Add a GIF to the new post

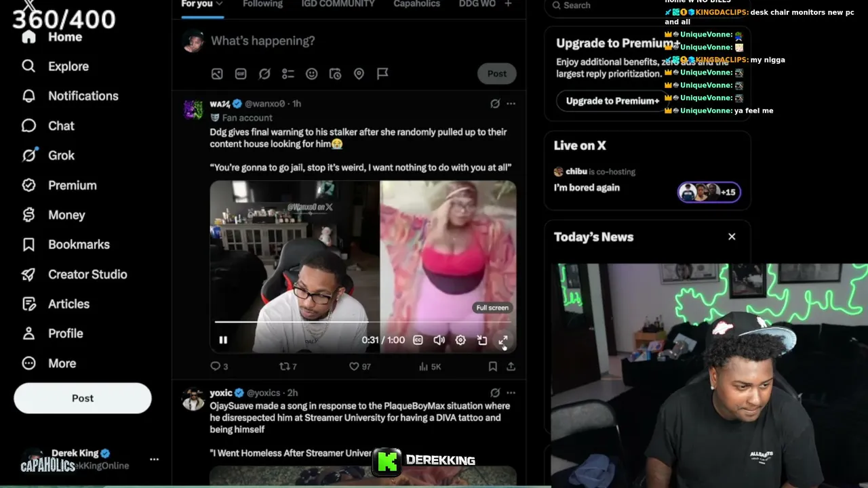click(x=241, y=74)
